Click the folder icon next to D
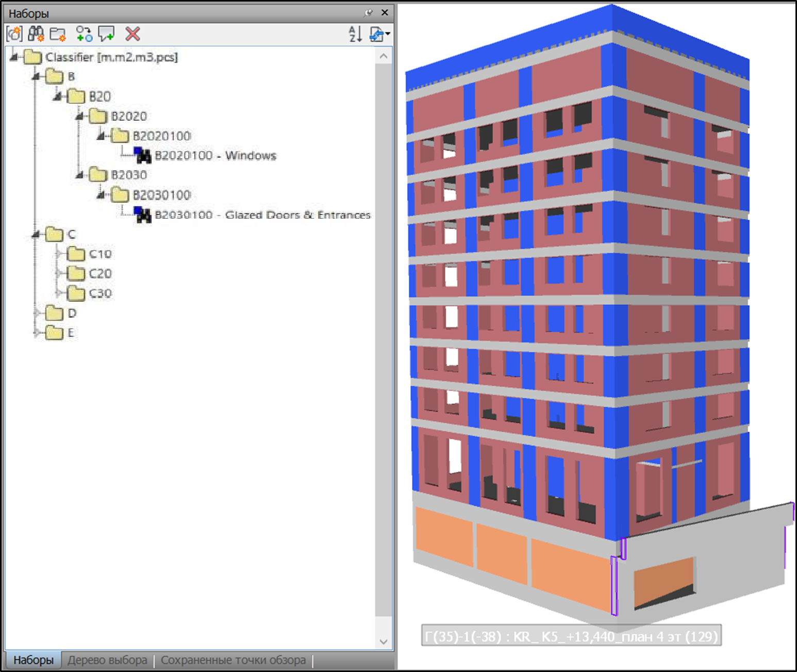 pos(54,313)
